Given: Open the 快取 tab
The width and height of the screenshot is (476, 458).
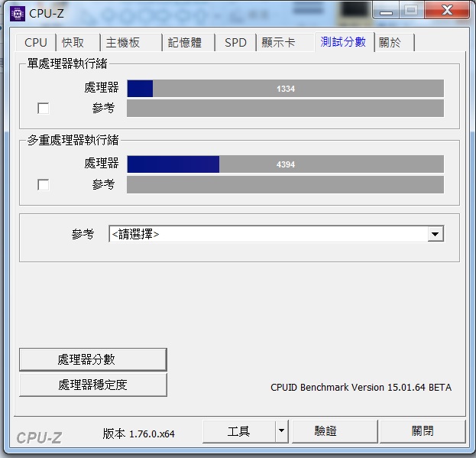Looking at the screenshot, I should (x=78, y=43).
